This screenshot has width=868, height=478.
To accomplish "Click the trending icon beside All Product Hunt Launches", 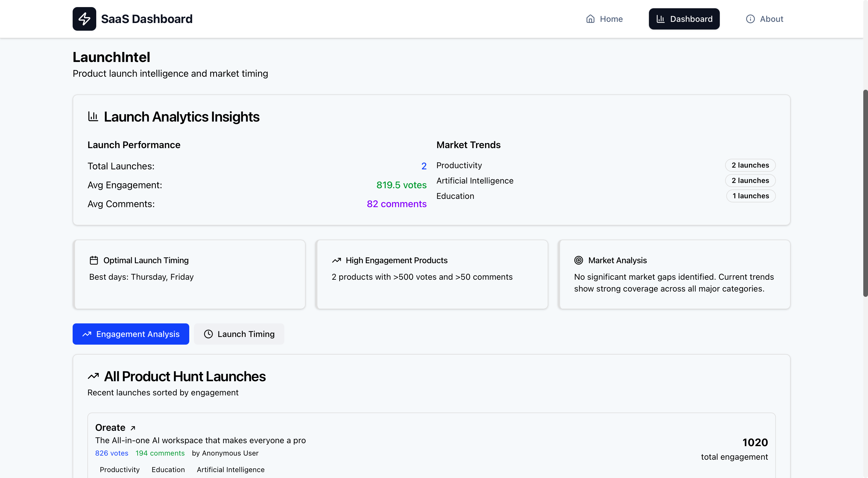I will pos(93,376).
